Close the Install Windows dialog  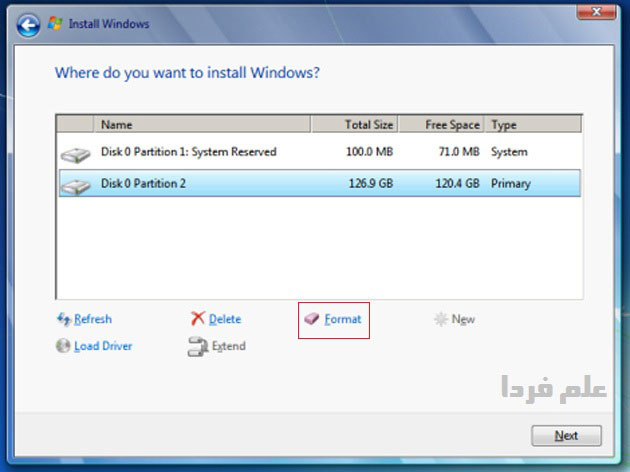coord(597,13)
